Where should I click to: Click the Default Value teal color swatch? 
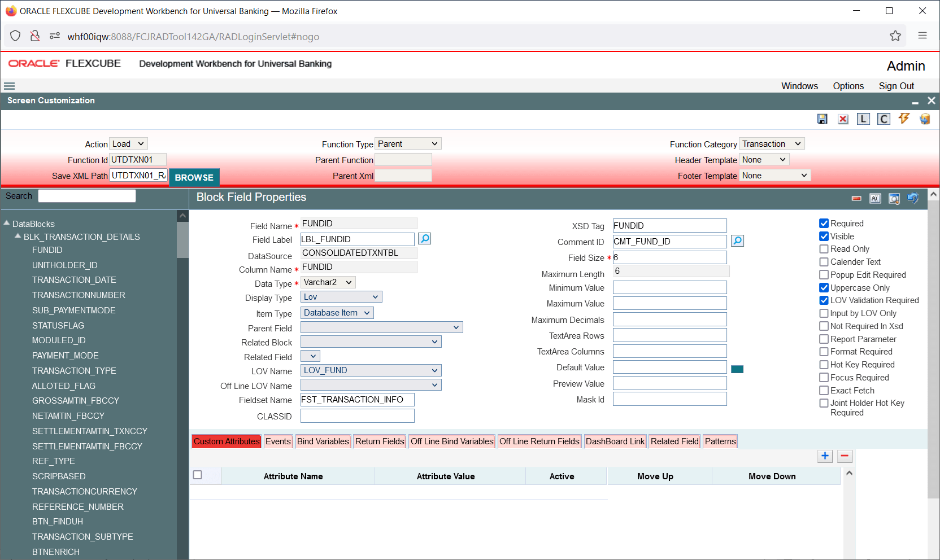tap(737, 369)
